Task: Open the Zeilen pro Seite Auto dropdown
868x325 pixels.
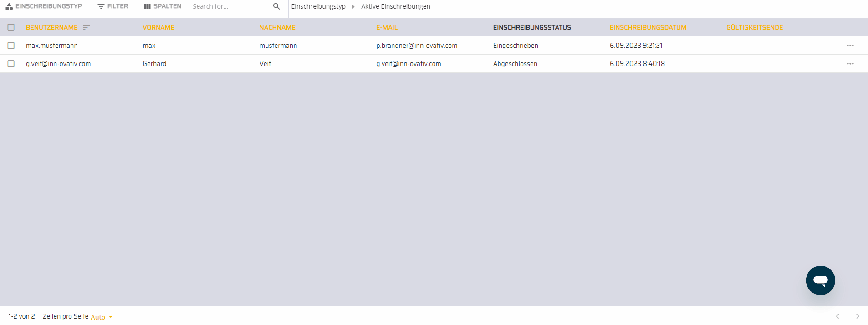Action: click(102, 317)
